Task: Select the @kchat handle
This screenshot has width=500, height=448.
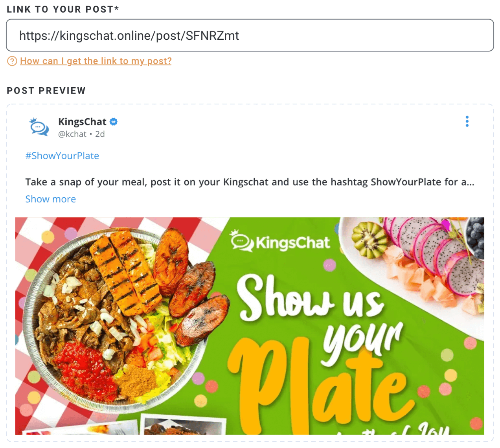Action: pyautogui.click(x=72, y=134)
